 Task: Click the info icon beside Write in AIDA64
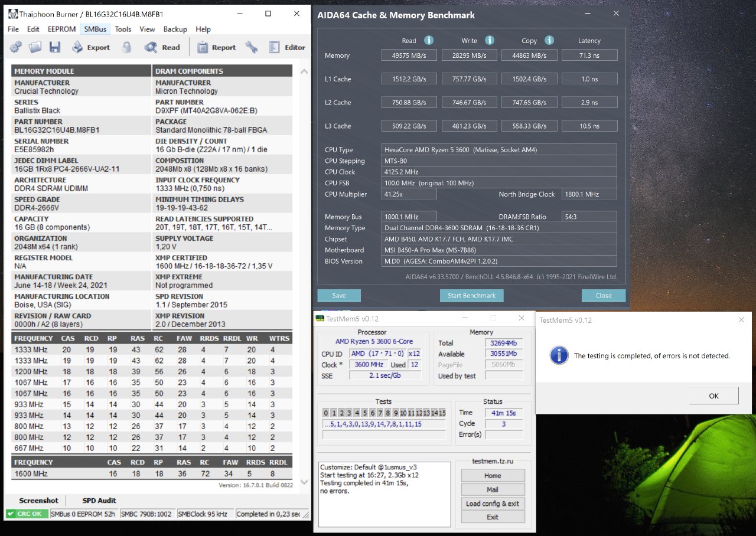coord(490,40)
